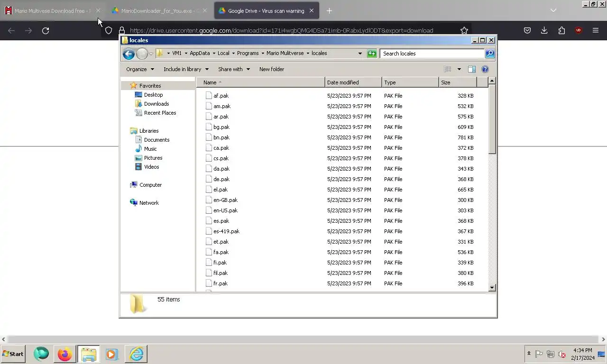Expand breadcrumb arrow after AppData
Image resolution: width=607 pixels, height=364 pixels.
(213, 54)
